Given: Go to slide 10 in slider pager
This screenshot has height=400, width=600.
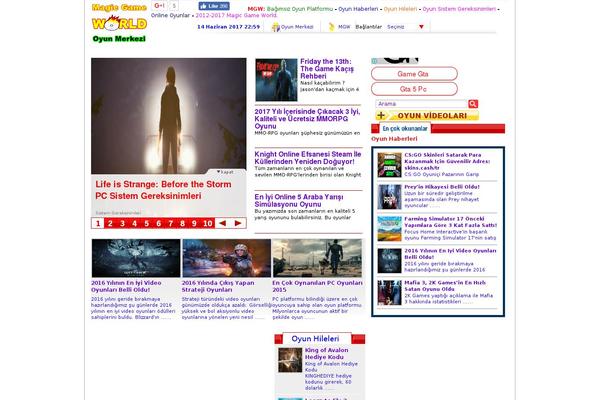Looking at the screenshot, I should tap(208, 223).
